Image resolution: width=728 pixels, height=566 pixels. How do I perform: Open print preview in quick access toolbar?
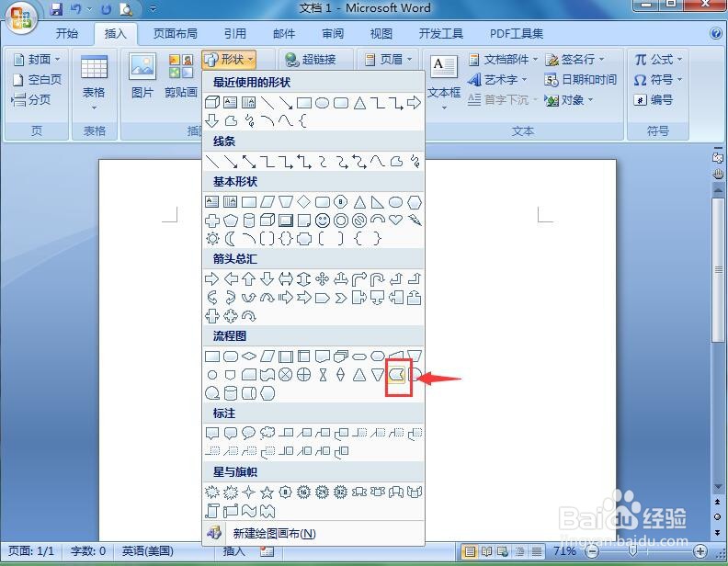point(125,9)
